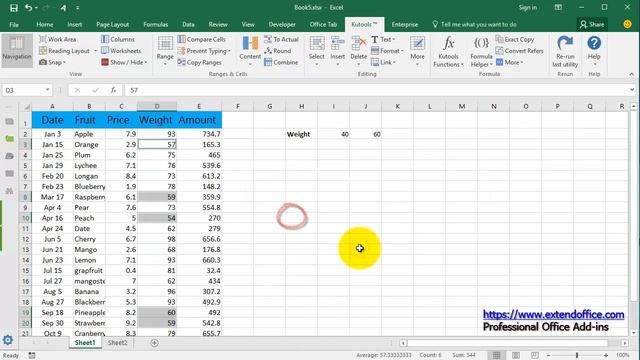Screen dimensions: 640x360
Task: Open the Show / Hide menu
Action: click(124, 62)
